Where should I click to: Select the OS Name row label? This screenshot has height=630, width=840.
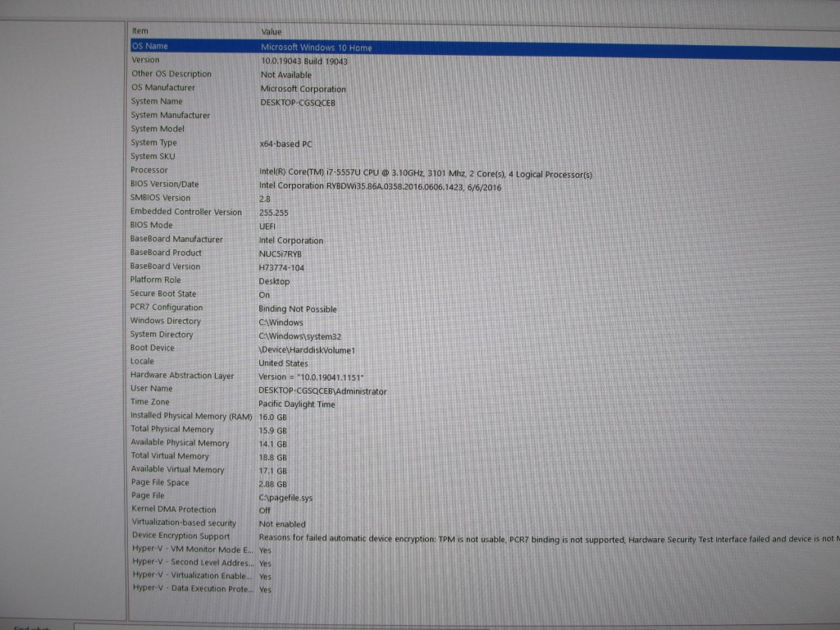click(150, 46)
